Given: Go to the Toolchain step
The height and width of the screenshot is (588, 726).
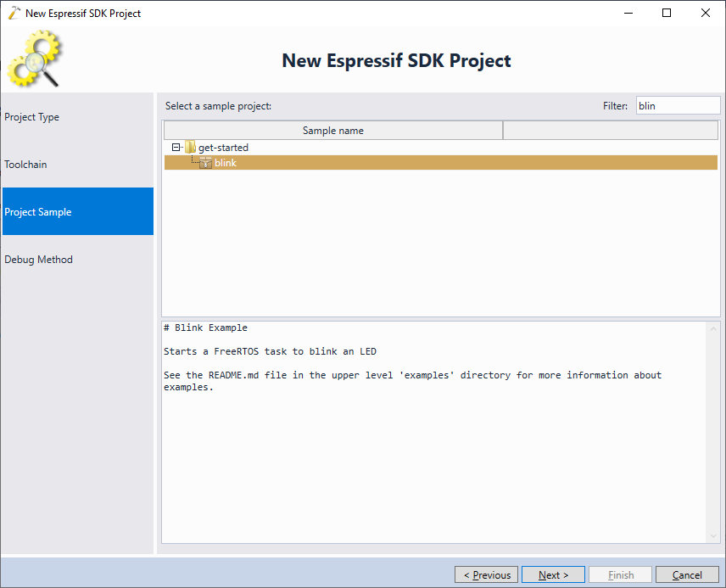Looking at the screenshot, I should pyautogui.click(x=78, y=164).
